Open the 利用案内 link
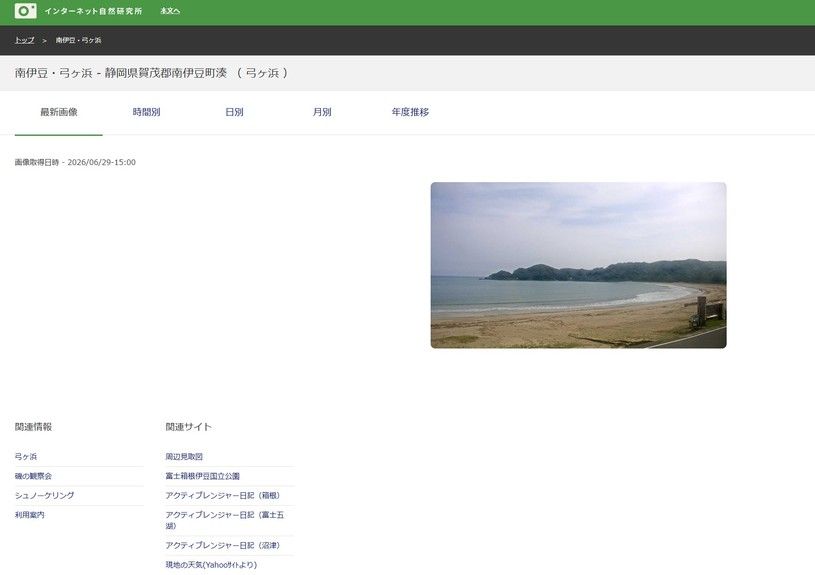The width and height of the screenshot is (815, 575). click(x=30, y=515)
